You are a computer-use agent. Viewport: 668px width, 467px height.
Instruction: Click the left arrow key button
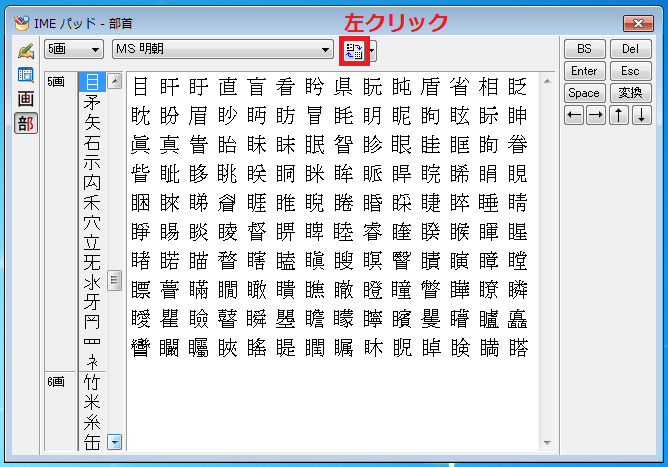pos(574,115)
